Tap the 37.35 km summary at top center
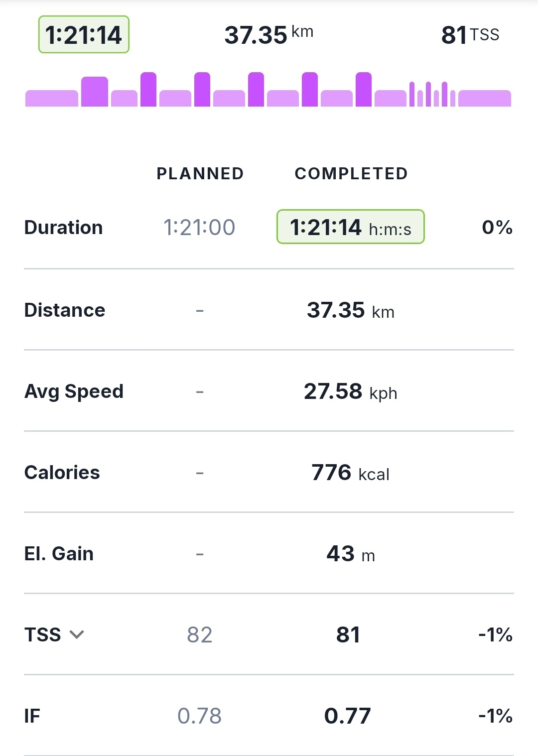This screenshot has height=756, width=538. 269,35
